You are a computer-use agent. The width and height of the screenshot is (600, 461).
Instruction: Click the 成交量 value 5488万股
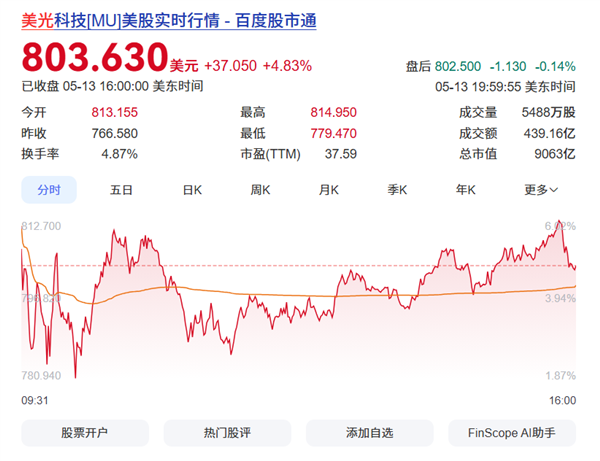(x=548, y=112)
